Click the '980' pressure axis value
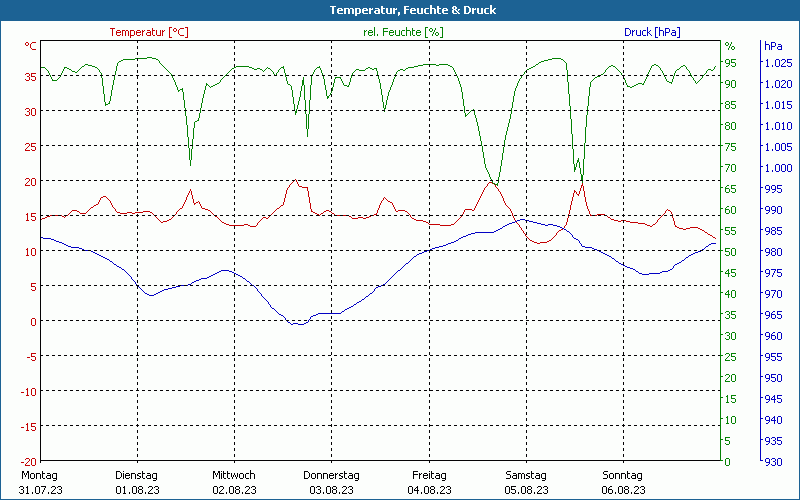The image size is (800, 500). pyautogui.click(x=773, y=252)
